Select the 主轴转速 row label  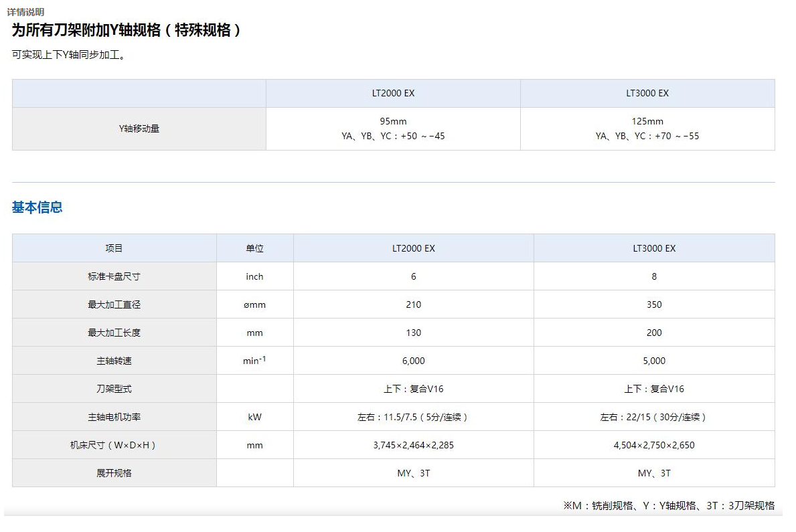(114, 361)
